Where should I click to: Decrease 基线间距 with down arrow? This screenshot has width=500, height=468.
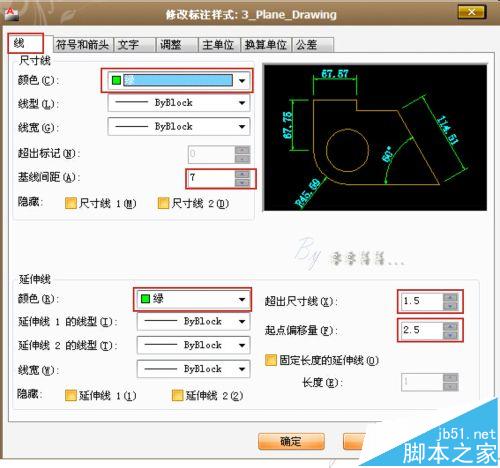242,183
